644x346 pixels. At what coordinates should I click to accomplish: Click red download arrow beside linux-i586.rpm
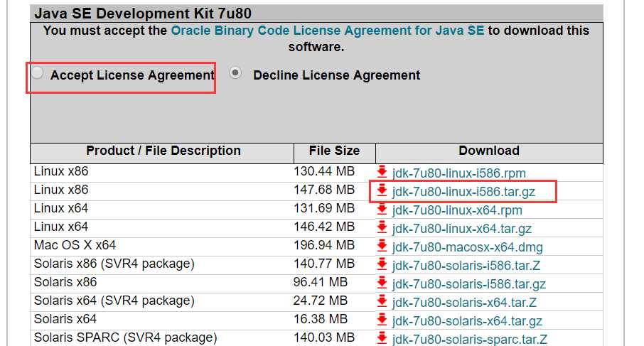[x=382, y=171]
